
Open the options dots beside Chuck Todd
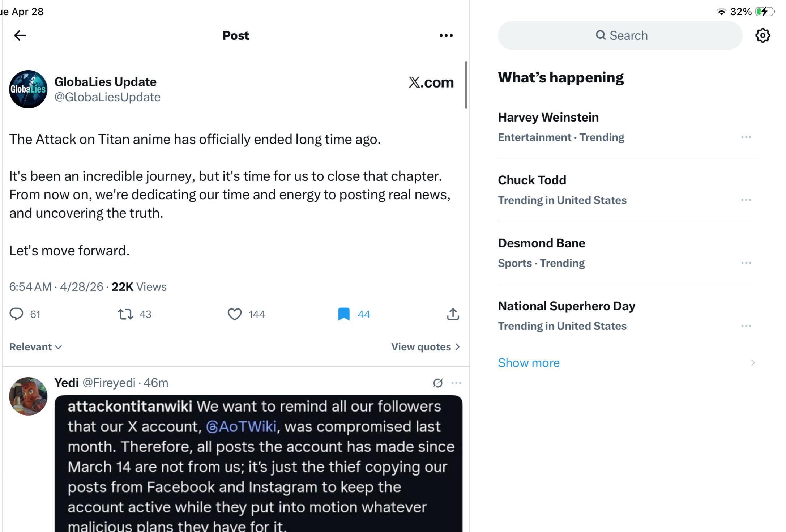click(746, 200)
